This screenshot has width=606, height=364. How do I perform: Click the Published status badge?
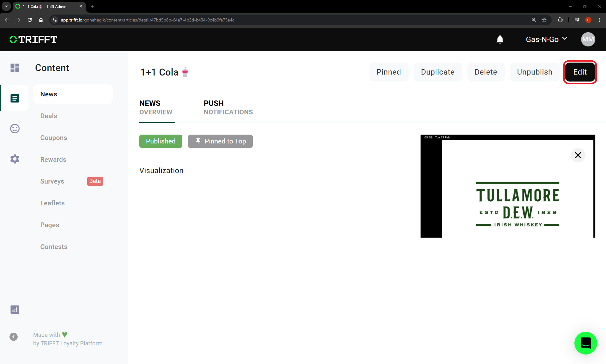pyautogui.click(x=161, y=141)
